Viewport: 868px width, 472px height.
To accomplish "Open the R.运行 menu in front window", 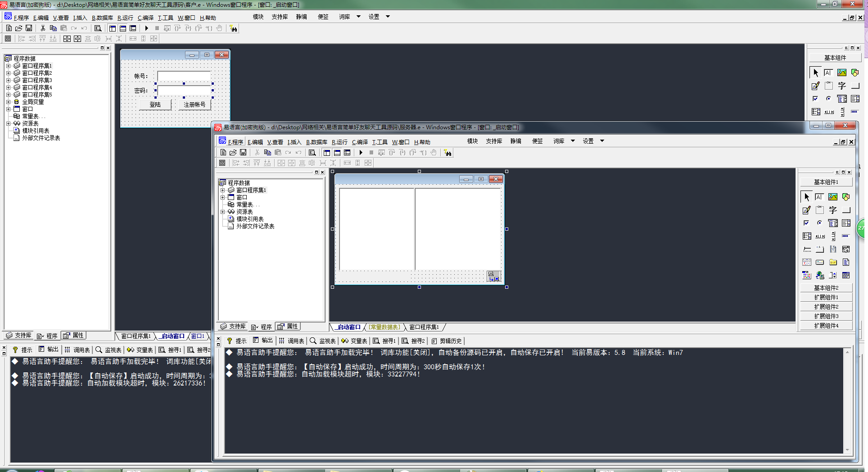I will pos(339,142).
